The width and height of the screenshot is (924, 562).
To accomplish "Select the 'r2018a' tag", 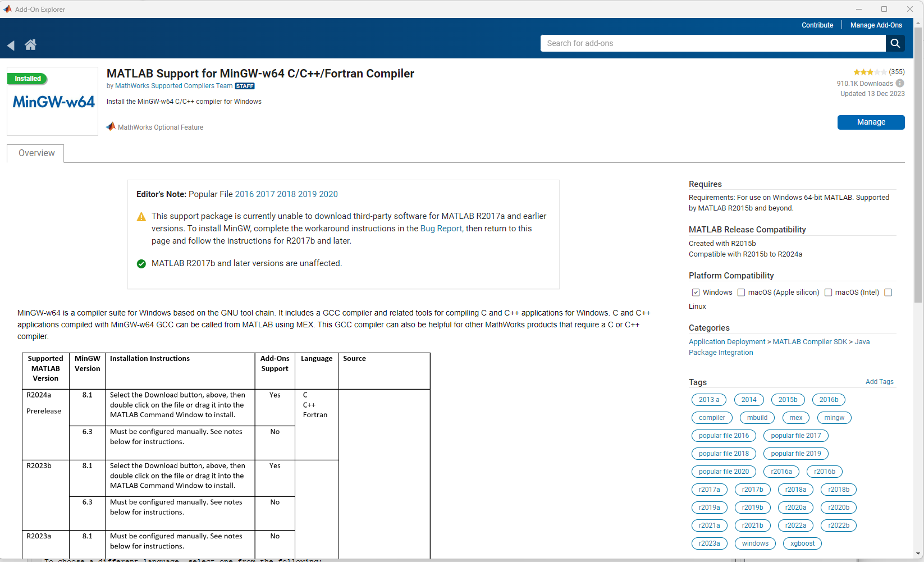I will tap(796, 490).
